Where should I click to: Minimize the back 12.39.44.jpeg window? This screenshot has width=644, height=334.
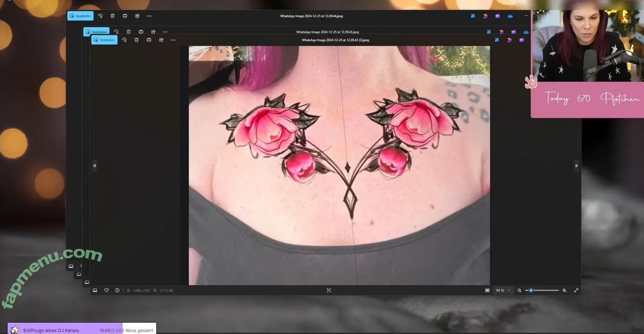[x=526, y=16]
